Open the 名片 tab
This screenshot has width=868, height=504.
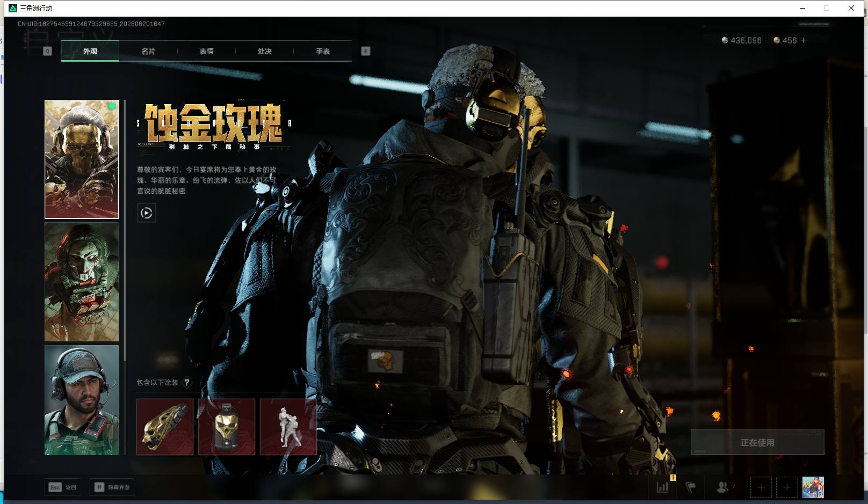[148, 51]
